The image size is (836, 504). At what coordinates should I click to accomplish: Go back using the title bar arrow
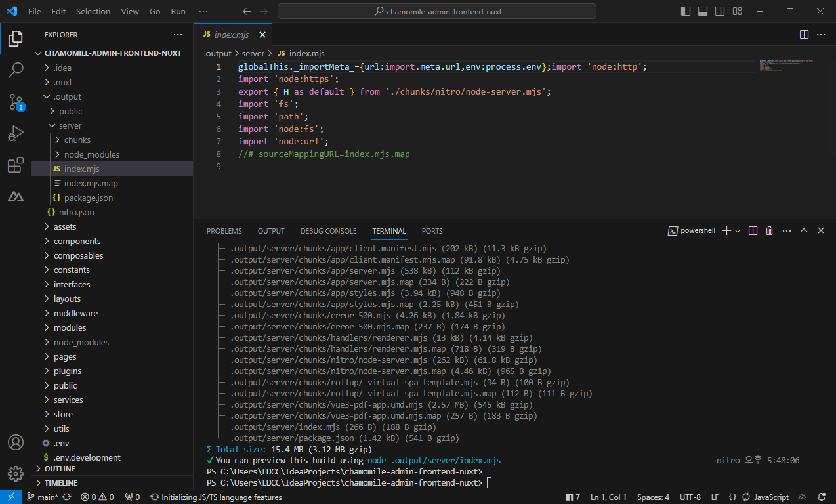(247, 11)
